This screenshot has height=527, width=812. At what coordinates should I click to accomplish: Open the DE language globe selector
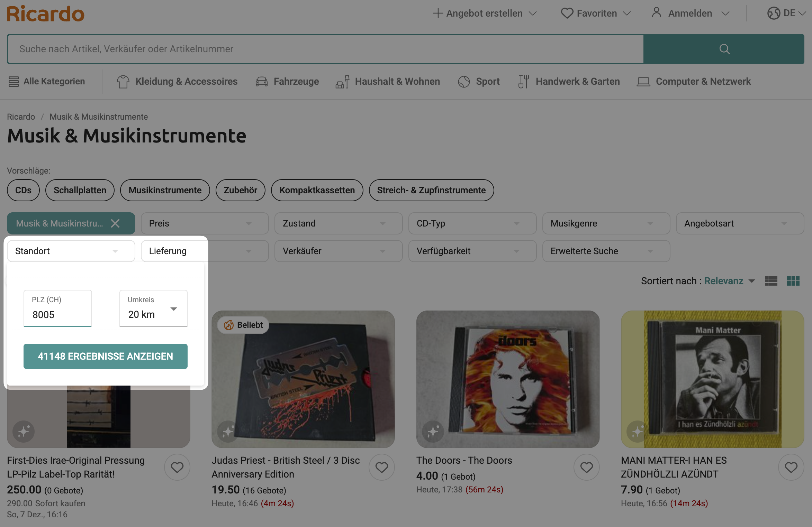point(786,13)
